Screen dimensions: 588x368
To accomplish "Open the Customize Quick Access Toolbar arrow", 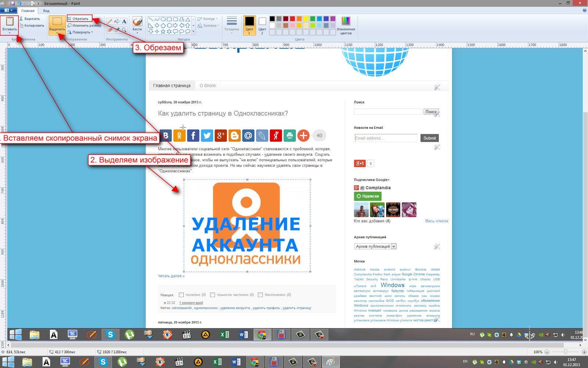I will tap(38, 4).
